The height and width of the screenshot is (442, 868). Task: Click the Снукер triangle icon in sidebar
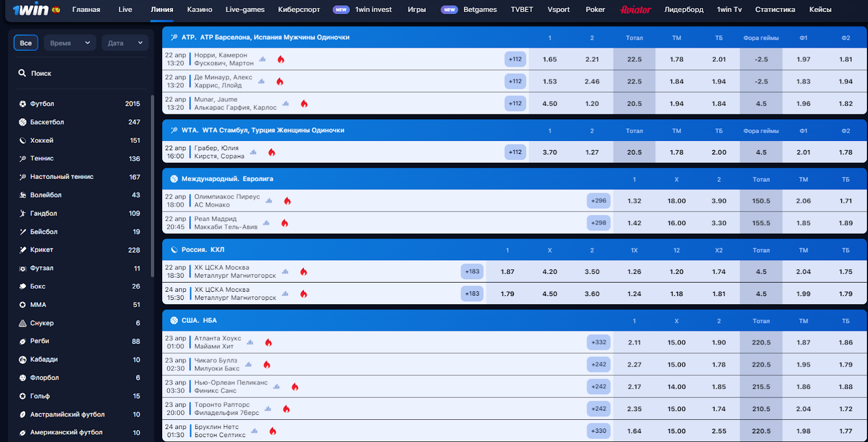pyautogui.click(x=23, y=323)
